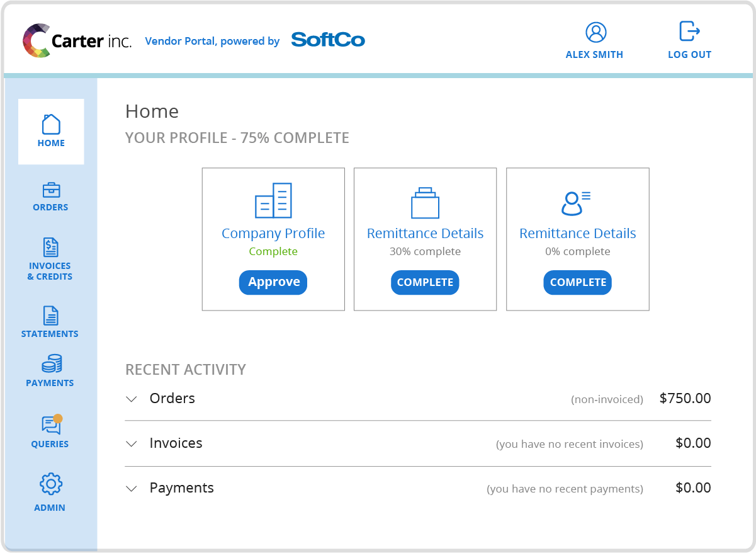The image size is (756, 553).
Task: Expand the Invoices recent activity section
Action: click(x=132, y=443)
